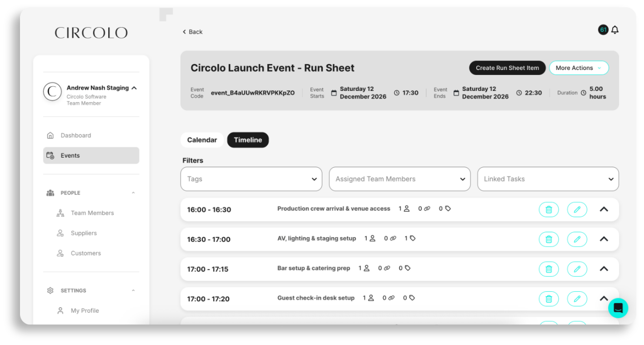The height and width of the screenshot is (345, 644).
Task: Open the Linked Tasks filter dropdown
Action: 548,179
